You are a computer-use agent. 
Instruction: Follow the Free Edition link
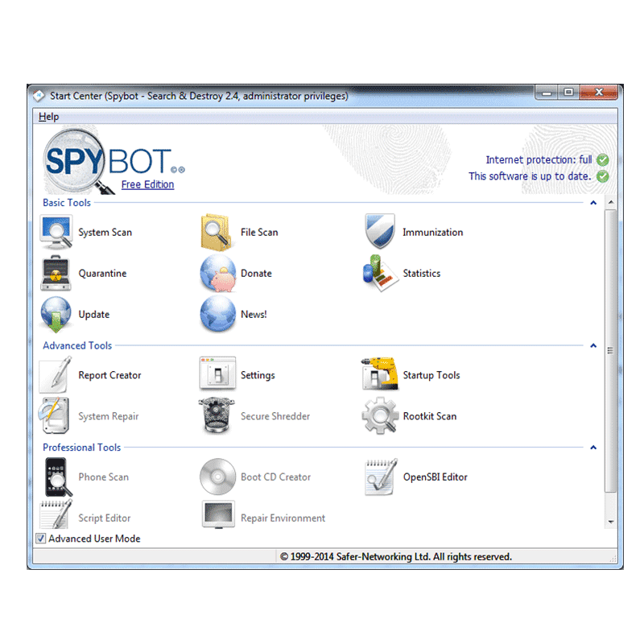[x=147, y=184]
